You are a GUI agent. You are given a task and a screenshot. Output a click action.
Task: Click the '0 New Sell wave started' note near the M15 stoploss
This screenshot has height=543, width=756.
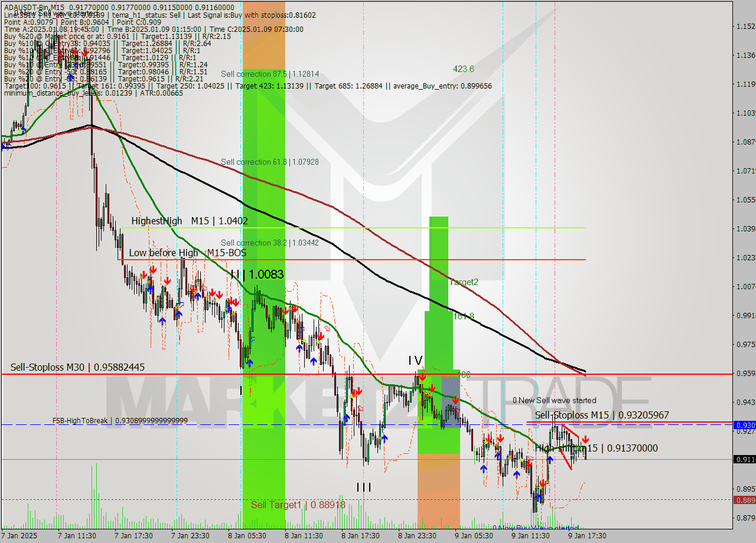(554, 400)
